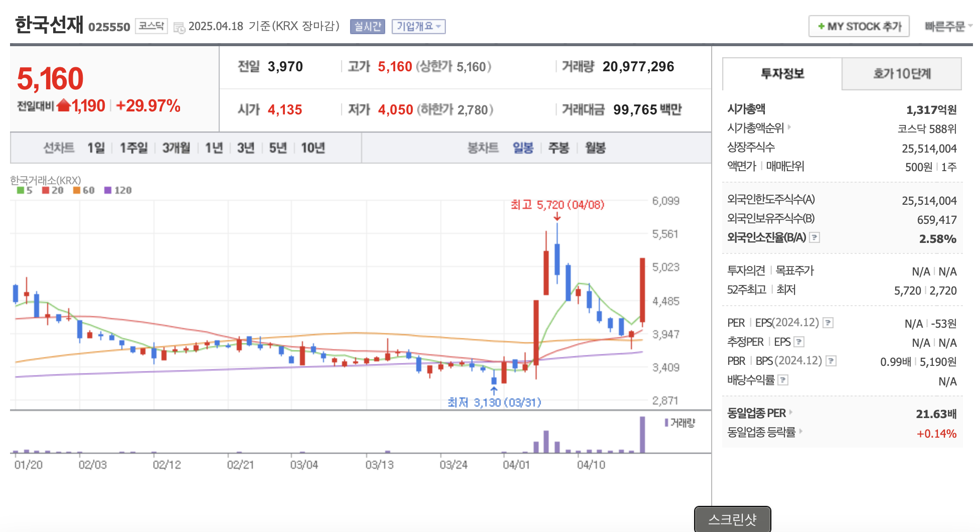Click the stock code 025550
980x532 pixels.
click(x=109, y=27)
